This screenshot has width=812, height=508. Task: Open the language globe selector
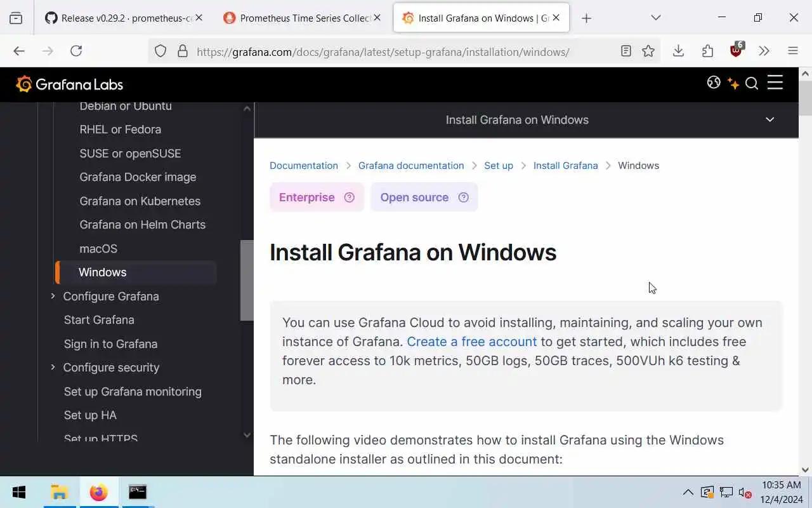[714, 83]
